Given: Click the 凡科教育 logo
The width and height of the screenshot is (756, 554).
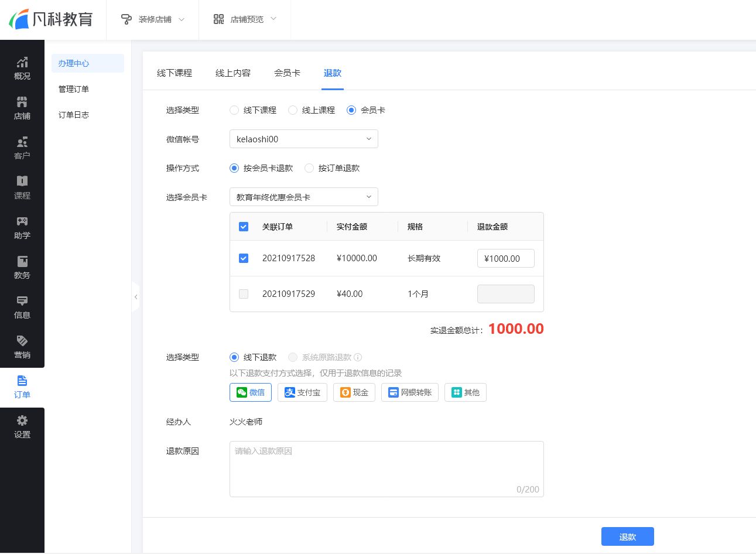Looking at the screenshot, I should [x=51, y=19].
